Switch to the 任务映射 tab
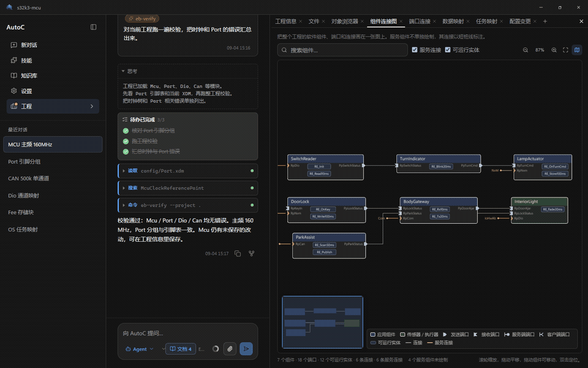 pos(486,21)
